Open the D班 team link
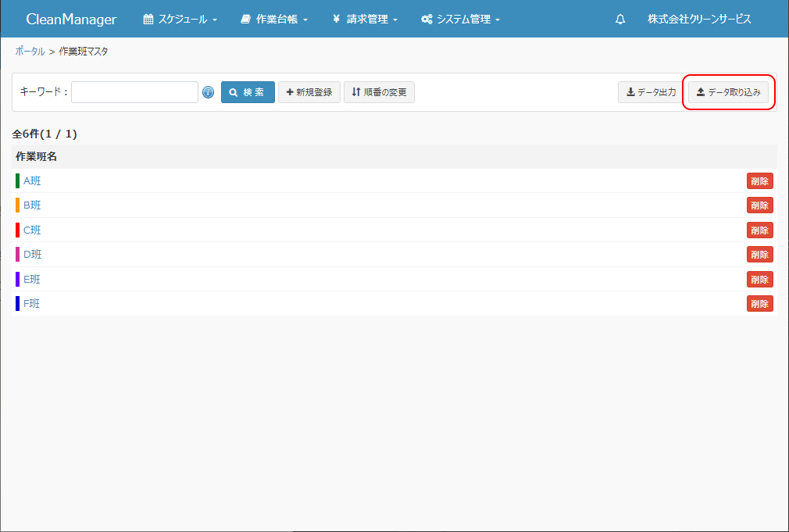 coord(32,255)
